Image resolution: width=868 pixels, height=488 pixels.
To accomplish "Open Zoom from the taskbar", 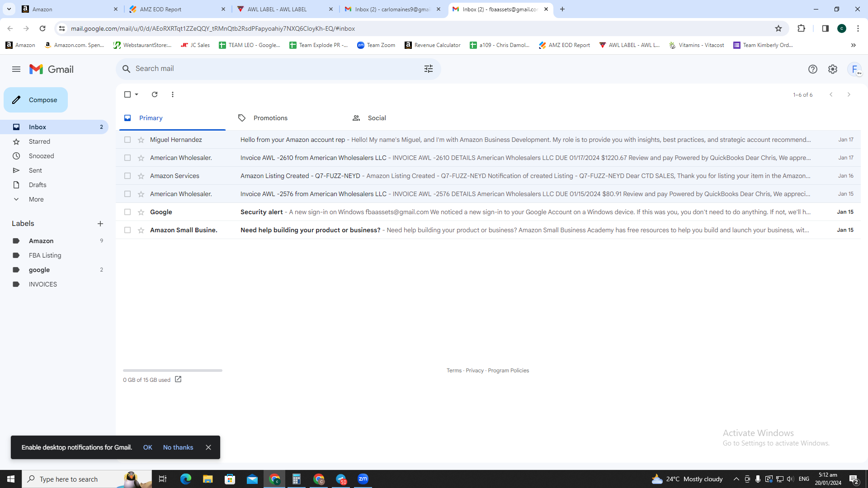I will tap(363, 479).
